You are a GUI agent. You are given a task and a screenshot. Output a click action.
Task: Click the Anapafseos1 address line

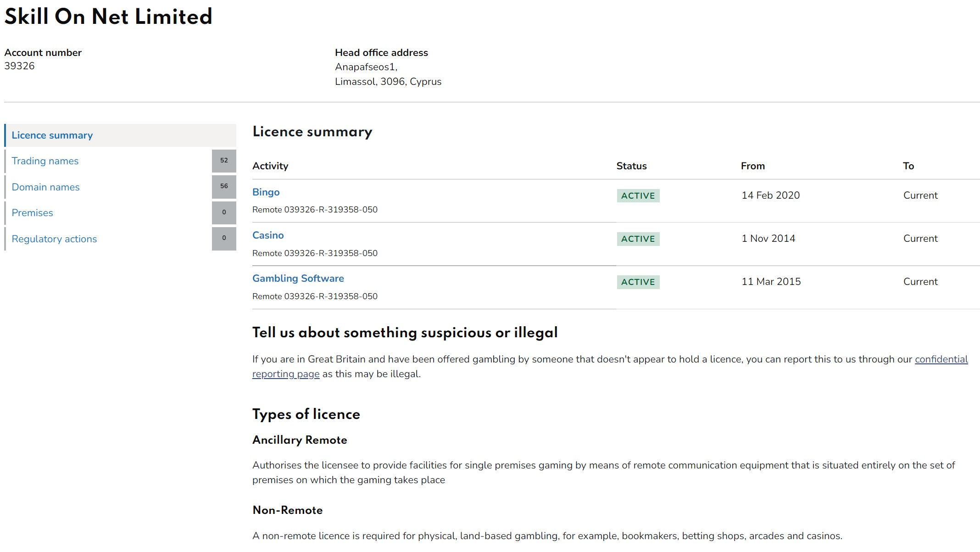pos(366,67)
